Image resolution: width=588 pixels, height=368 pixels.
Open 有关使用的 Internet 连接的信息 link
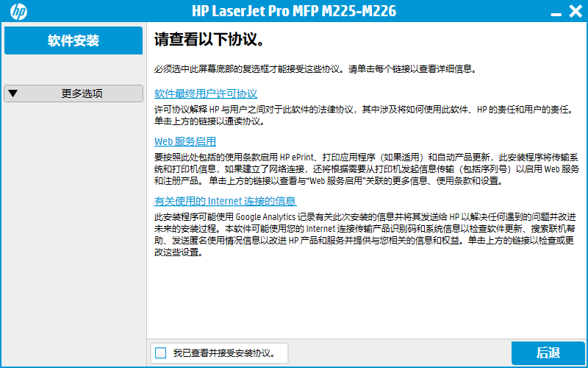(226, 201)
